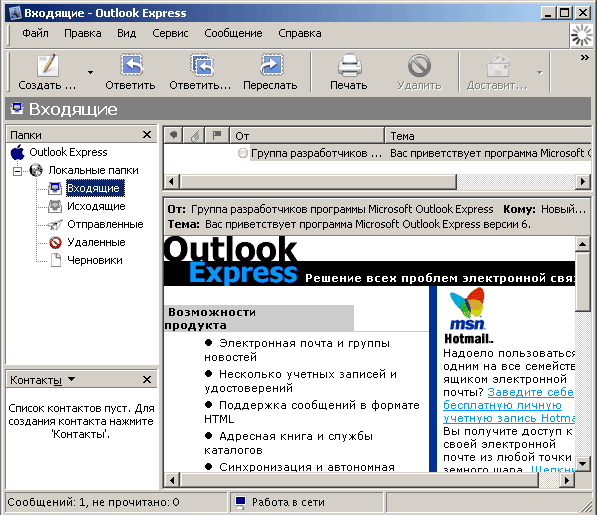Sort by flag column header

tap(217, 136)
